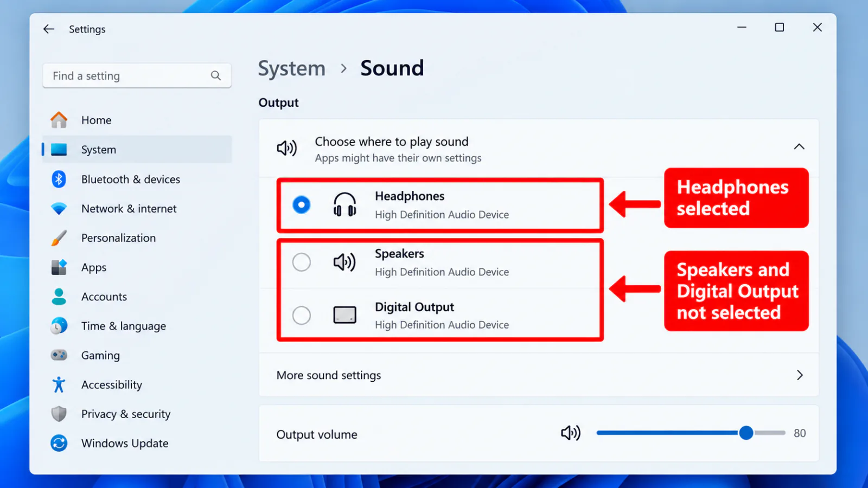Click the Output volume label
The height and width of the screenshot is (488, 868).
pyautogui.click(x=317, y=434)
